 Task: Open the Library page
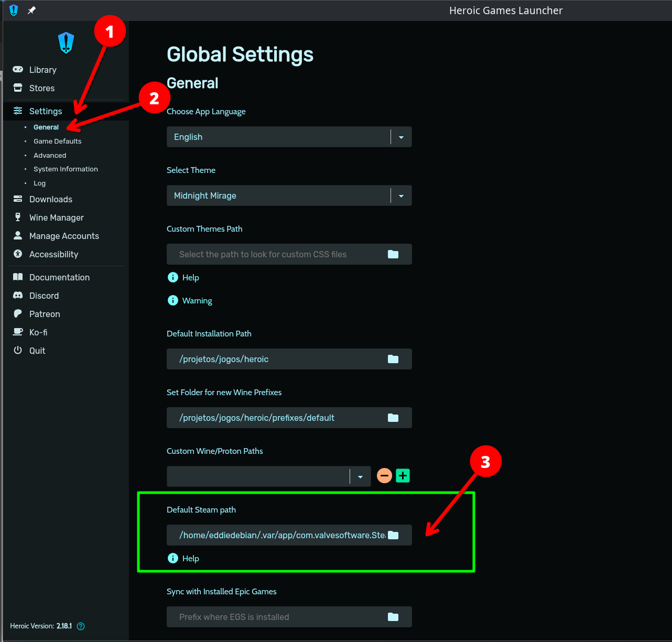[x=42, y=70]
